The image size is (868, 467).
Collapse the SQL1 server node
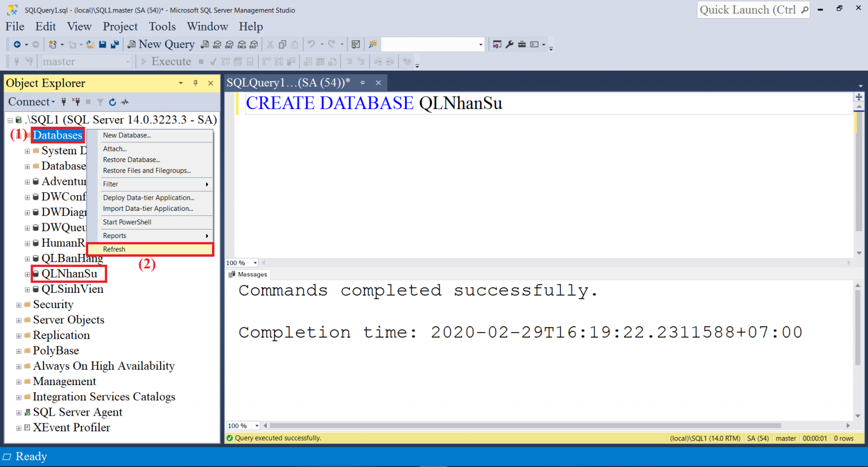click(10, 120)
